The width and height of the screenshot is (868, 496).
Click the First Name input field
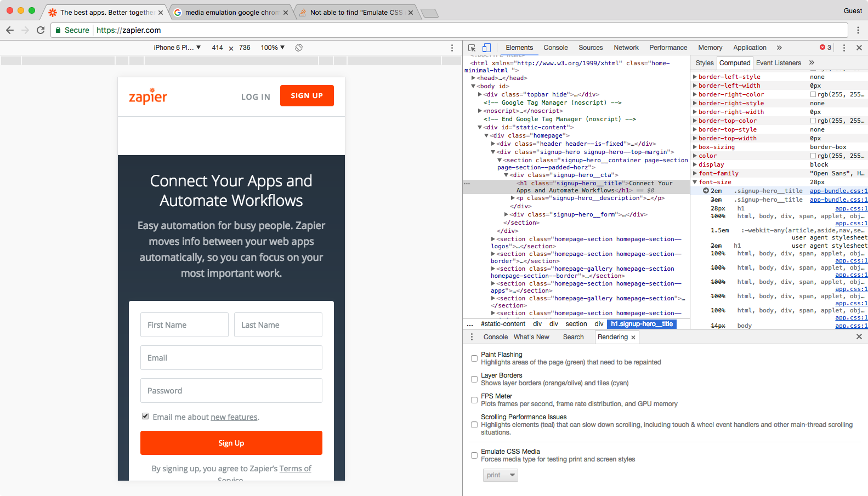point(184,325)
